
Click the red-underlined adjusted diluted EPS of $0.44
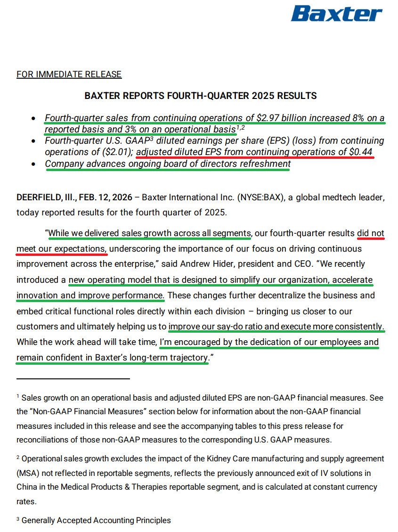click(254, 152)
